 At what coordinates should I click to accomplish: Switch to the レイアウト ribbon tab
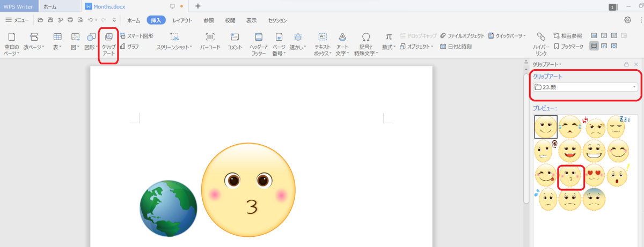click(182, 20)
